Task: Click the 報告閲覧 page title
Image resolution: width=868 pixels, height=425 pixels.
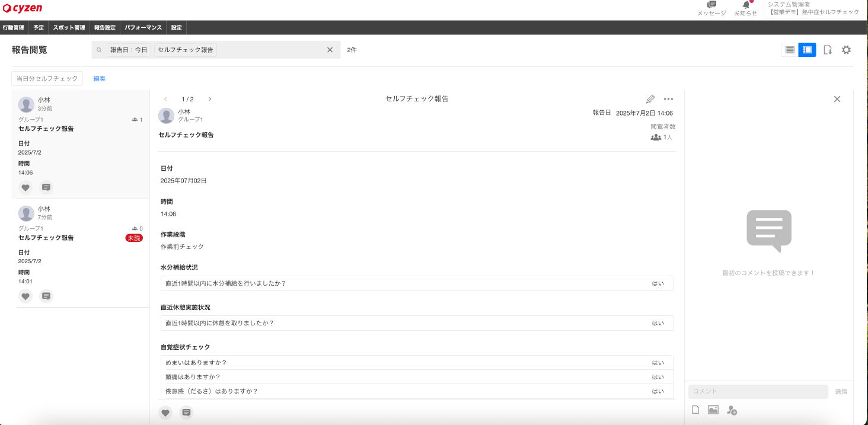Action: click(x=30, y=50)
